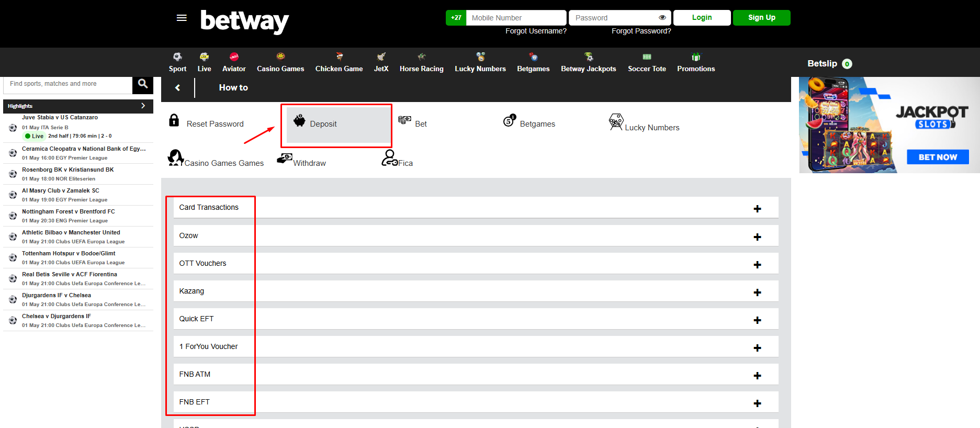Toggle password visibility eye icon

(x=662, y=18)
